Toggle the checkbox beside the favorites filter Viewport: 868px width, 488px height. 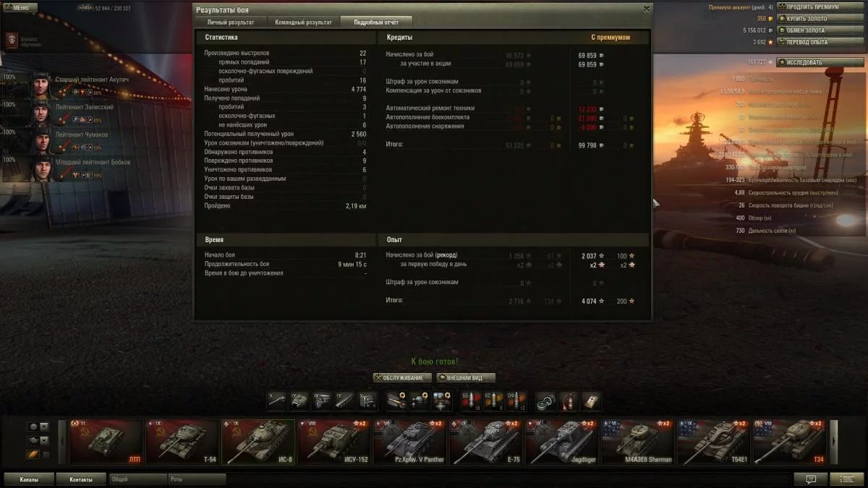pyautogui.click(x=46, y=455)
